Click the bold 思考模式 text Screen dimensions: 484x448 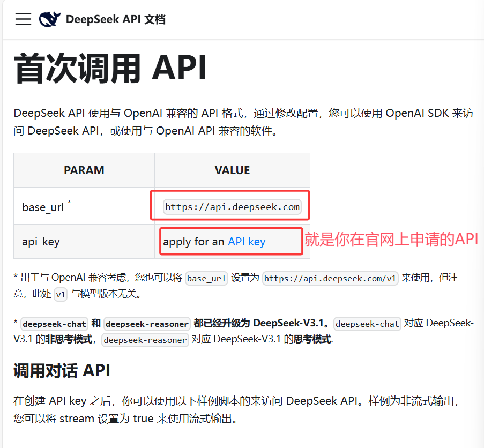coord(312,339)
